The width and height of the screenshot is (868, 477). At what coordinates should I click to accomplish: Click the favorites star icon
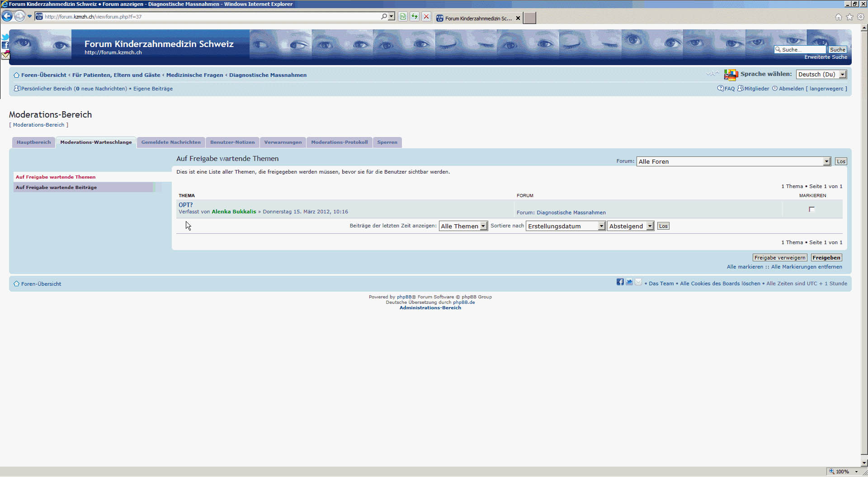(x=849, y=17)
